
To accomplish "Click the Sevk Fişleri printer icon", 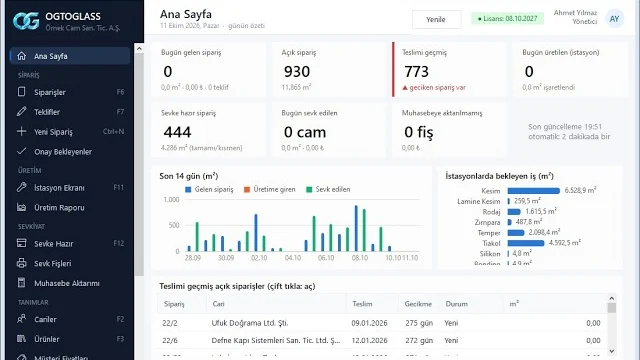I will 21,263.
